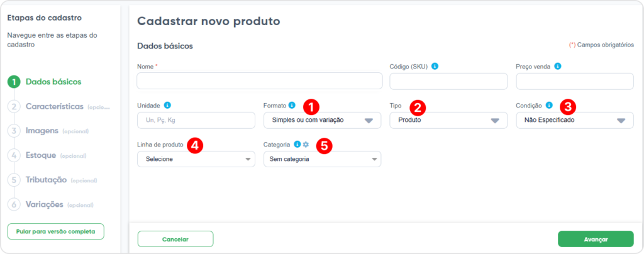Expand the Tipo dropdown showing Produto
This screenshot has width=644, height=254.
448,120
